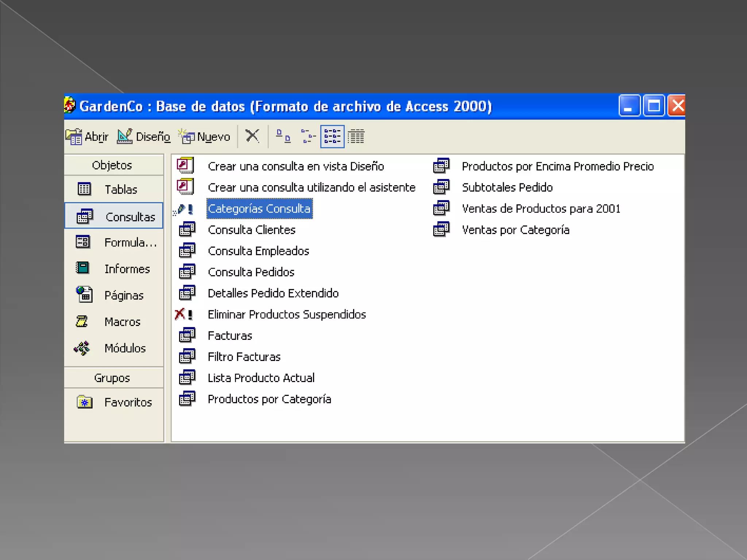Select 'Crear una consulta utilizando el asistente'
Image resolution: width=747 pixels, height=560 pixels.
click(x=311, y=187)
